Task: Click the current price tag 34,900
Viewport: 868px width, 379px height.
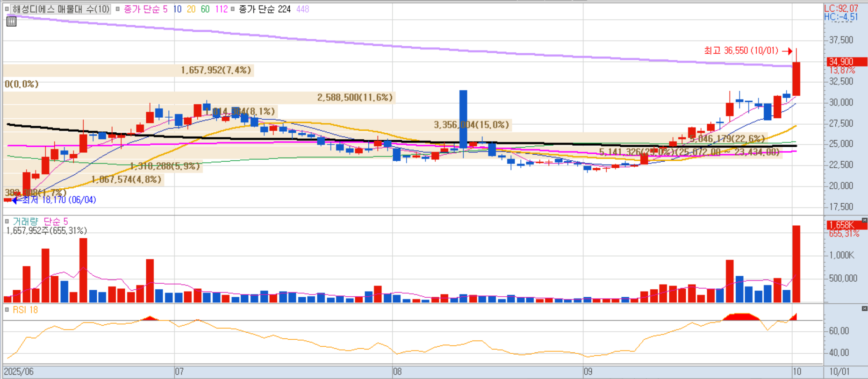Action: (847, 61)
